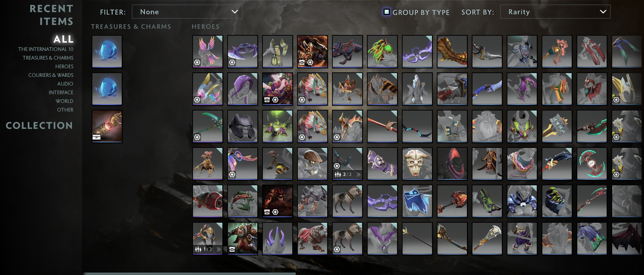Open the Recent Items section

click(x=52, y=15)
